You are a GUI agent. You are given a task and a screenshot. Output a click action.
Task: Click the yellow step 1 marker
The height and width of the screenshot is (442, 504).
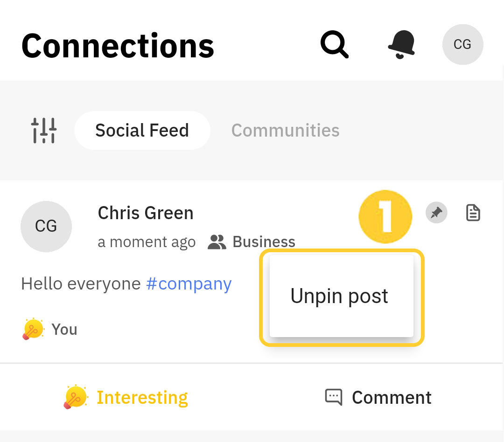pos(385,217)
